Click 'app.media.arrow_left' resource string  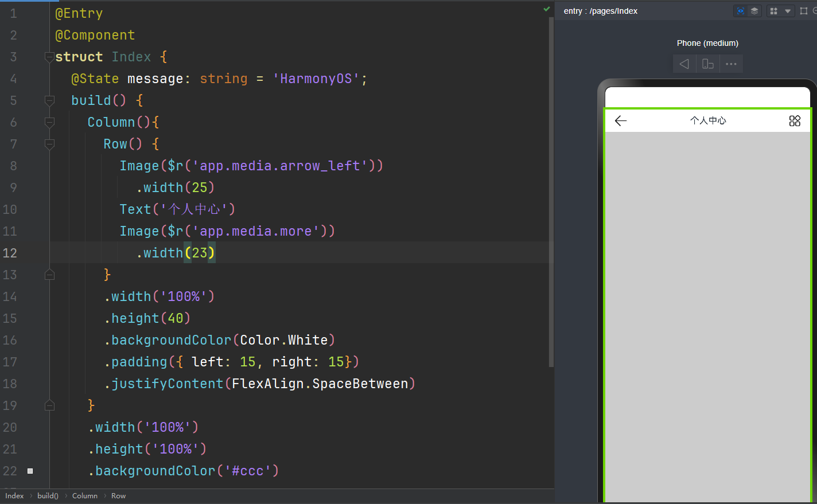pyautogui.click(x=279, y=166)
